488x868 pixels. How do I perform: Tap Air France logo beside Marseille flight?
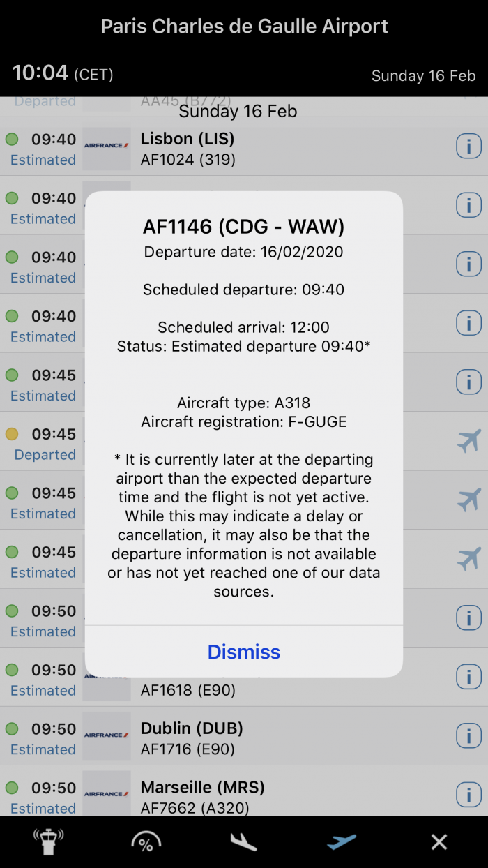point(106,794)
